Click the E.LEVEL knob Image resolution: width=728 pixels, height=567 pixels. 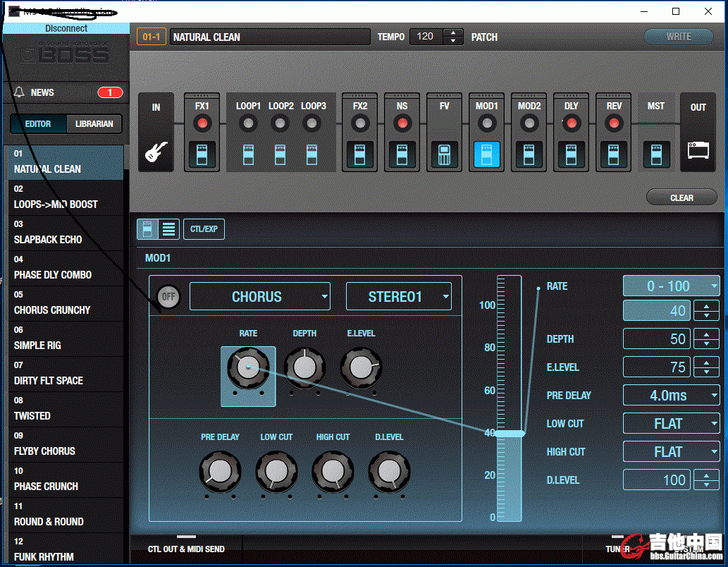pyautogui.click(x=361, y=367)
